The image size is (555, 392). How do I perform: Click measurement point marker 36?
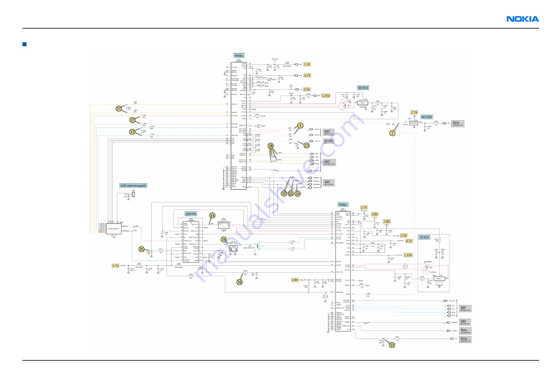click(x=239, y=282)
